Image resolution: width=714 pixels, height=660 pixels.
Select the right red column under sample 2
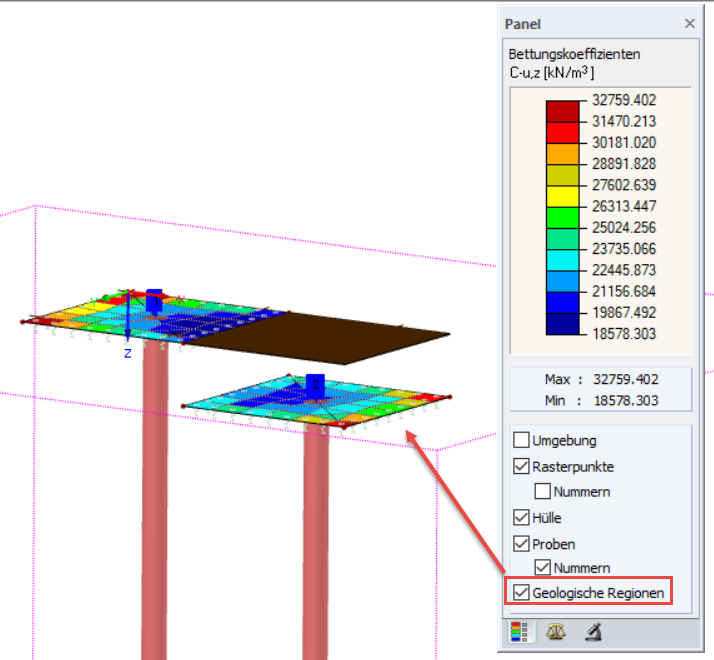(x=316, y=542)
